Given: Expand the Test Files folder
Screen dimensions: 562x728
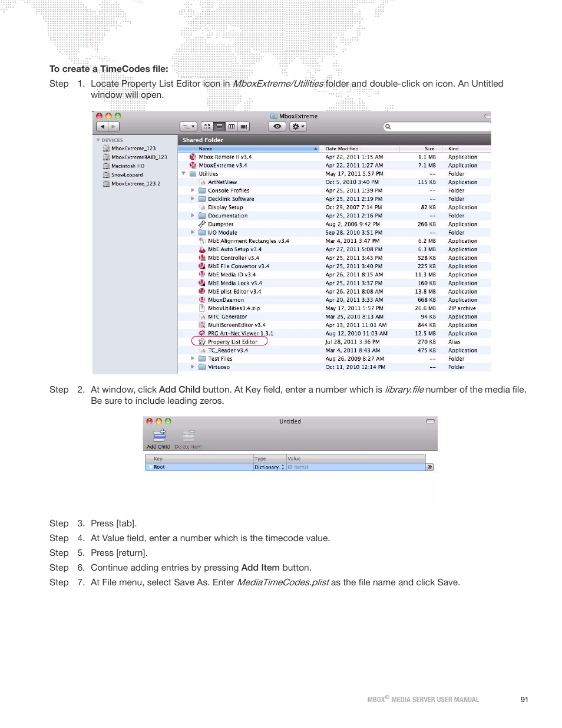Looking at the screenshot, I should tap(193, 358).
